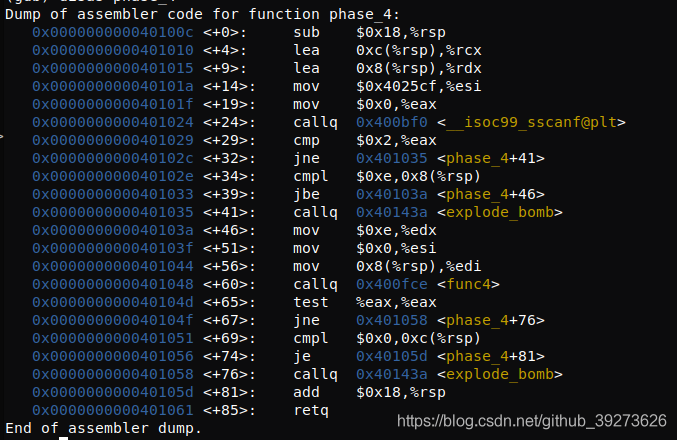The width and height of the screenshot is (677, 440).
Task: Click address 0x000000000040102e
Action: click(113, 176)
